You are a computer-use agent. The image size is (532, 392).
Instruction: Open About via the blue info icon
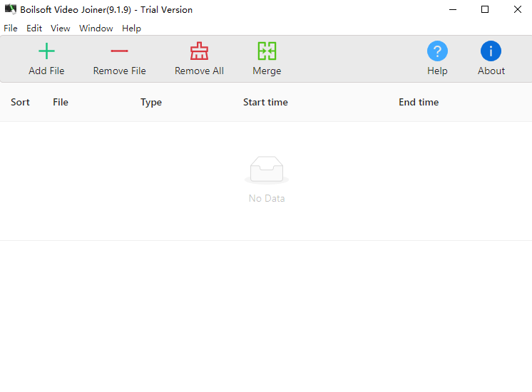[491, 51]
